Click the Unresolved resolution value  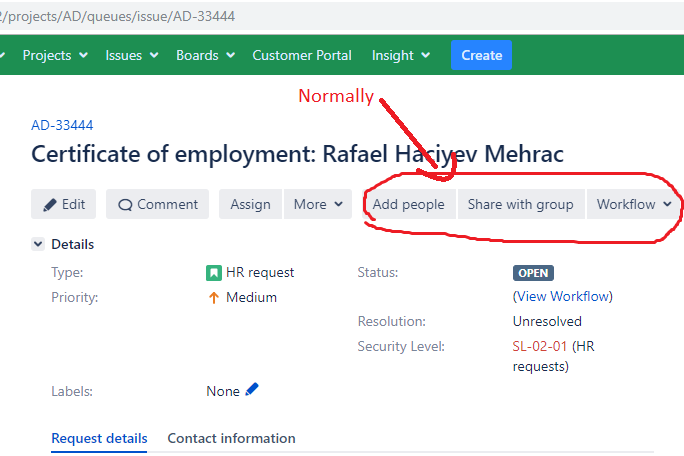coord(547,321)
